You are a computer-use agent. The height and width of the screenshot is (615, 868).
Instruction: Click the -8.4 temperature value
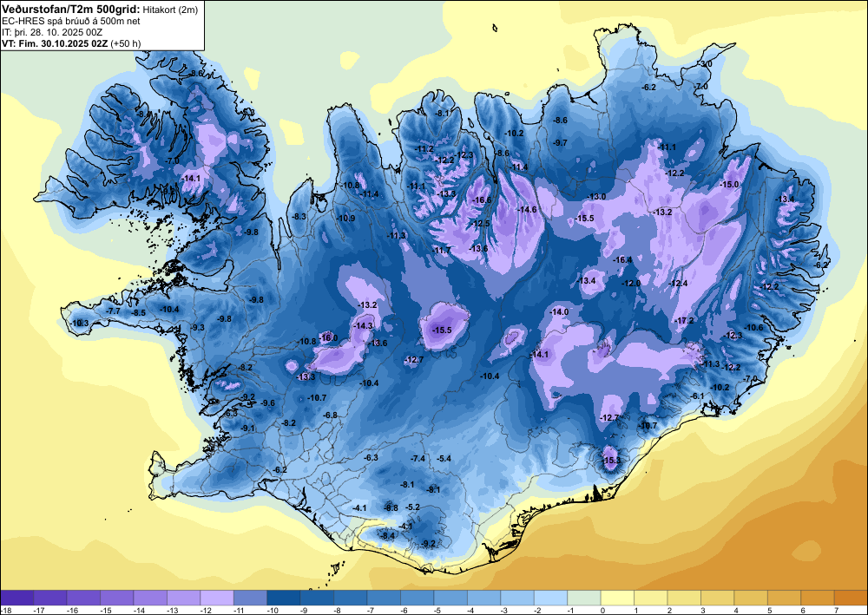click(x=387, y=535)
